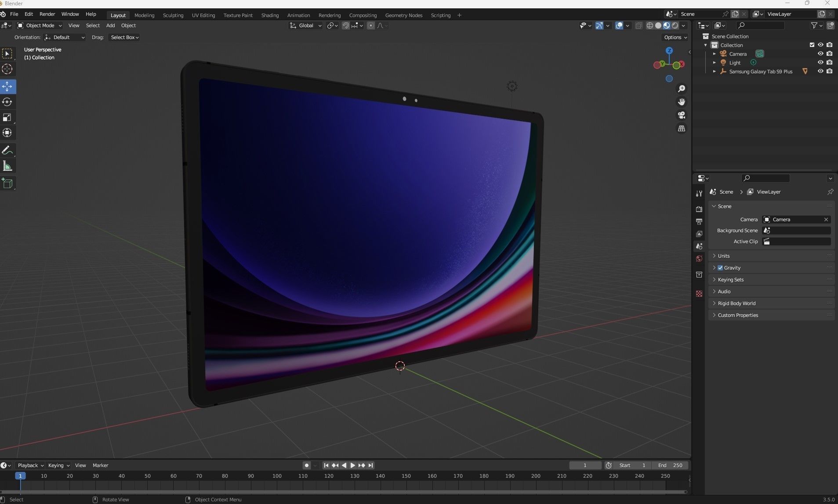Toggle proportional editing button

coord(371,25)
